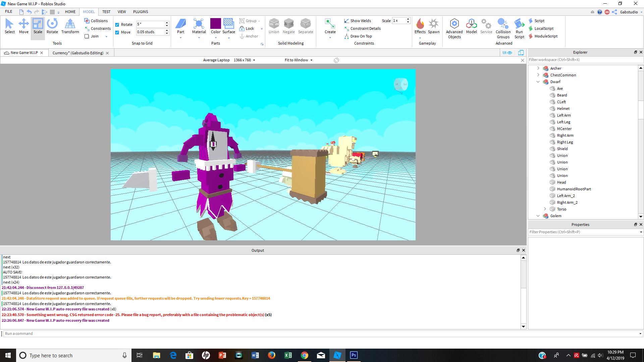The image size is (644, 362).
Task: Uncheck the Move snap checkbox
Action: [x=117, y=33]
